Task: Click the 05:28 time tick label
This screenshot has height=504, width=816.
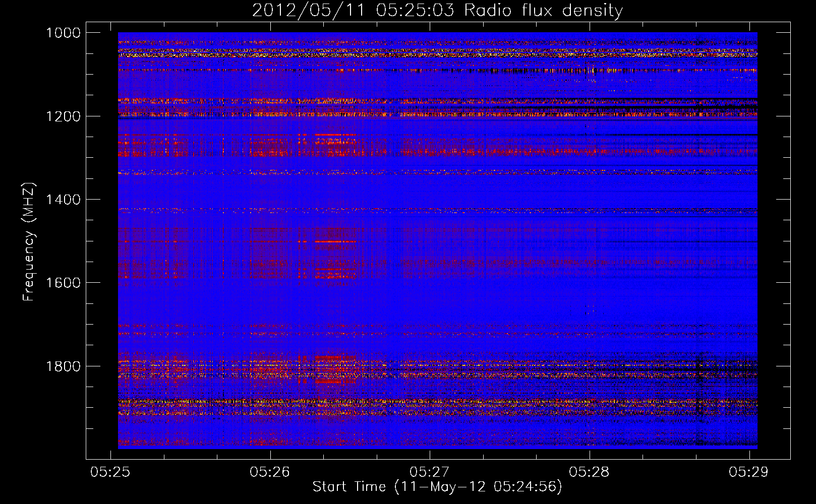Action: pos(589,472)
